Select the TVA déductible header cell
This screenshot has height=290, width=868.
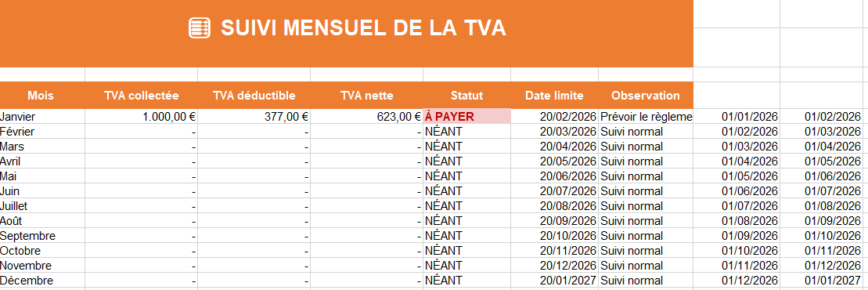click(254, 96)
